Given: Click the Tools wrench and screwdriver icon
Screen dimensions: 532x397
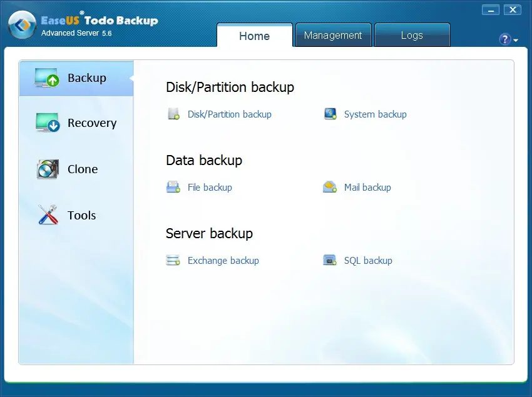Looking at the screenshot, I should click(x=48, y=214).
